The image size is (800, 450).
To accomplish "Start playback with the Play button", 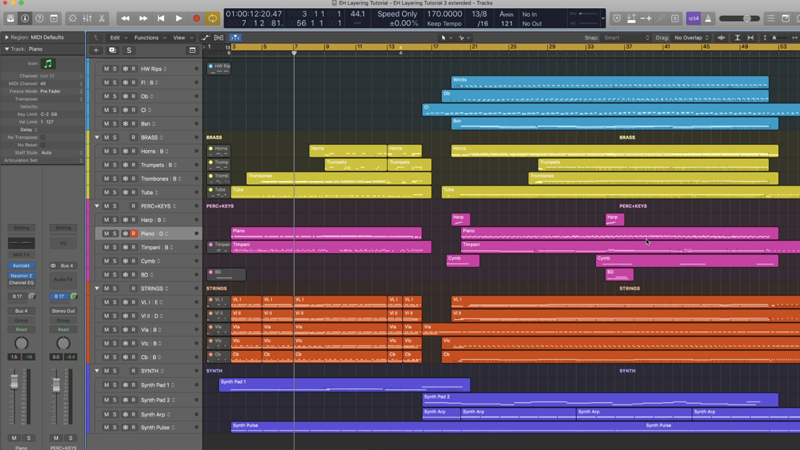I will point(179,18).
